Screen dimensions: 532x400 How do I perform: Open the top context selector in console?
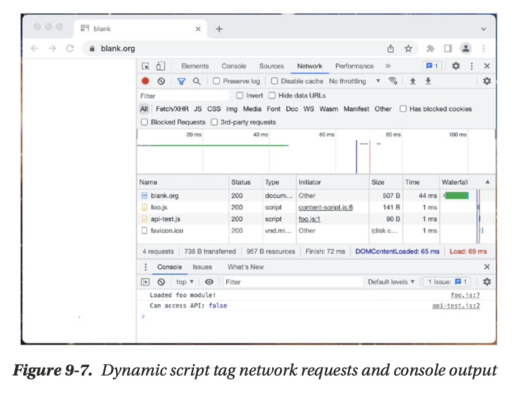[185, 282]
